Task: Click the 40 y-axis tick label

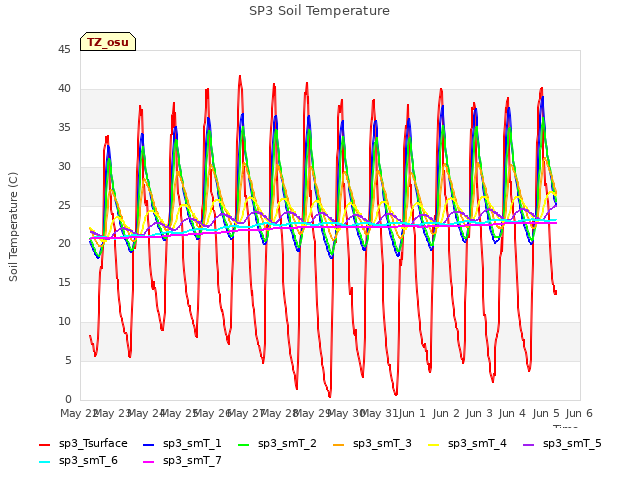Action: (x=64, y=89)
